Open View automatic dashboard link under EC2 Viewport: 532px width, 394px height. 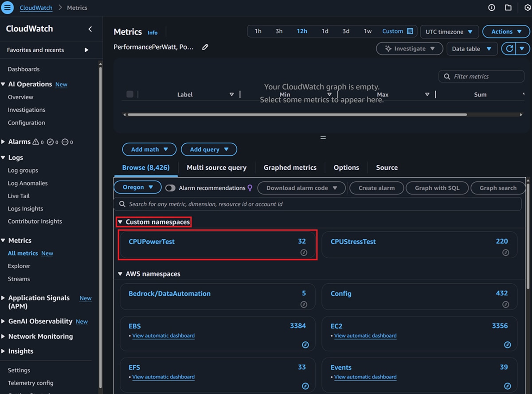coord(365,335)
